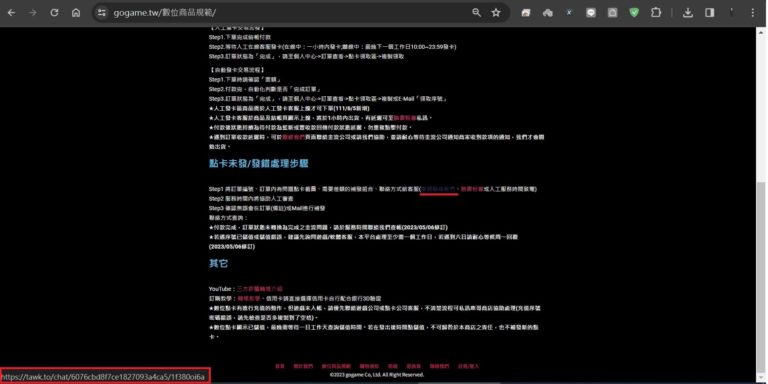Toggle the browser side panel
This screenshot has height=384, width=768.
pos(709,13)
